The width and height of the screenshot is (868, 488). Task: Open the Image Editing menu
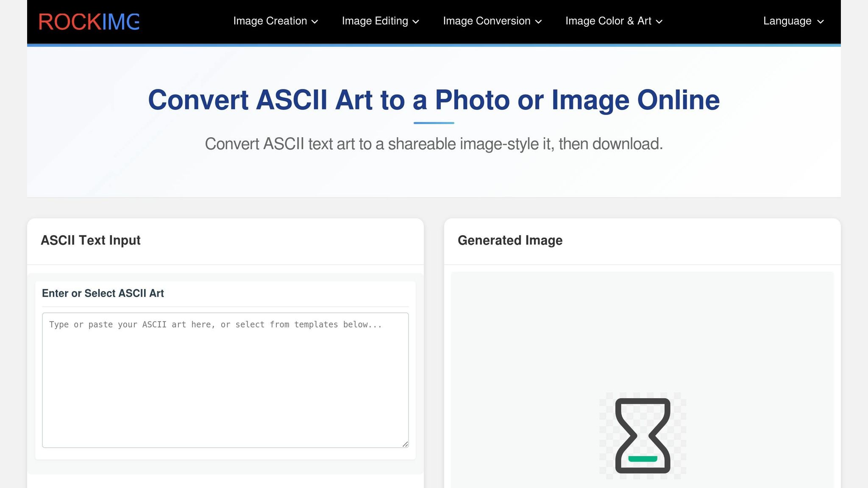380,21
